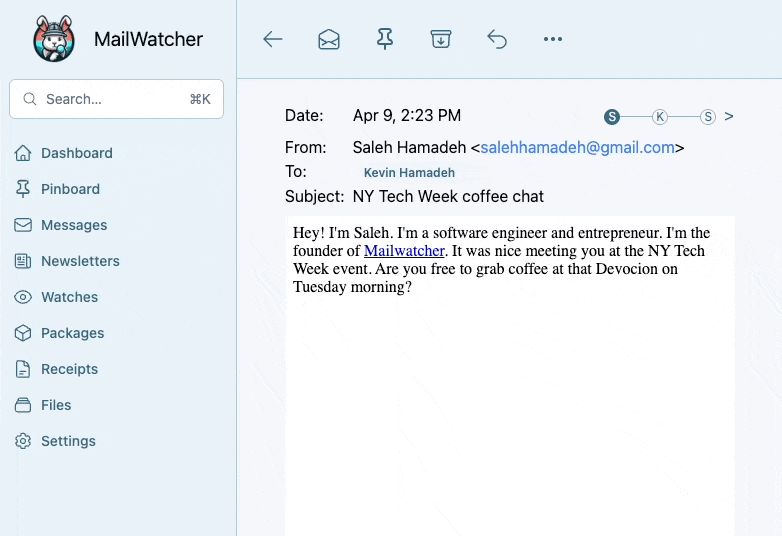The image size is (782, 536).
Task: Reply to the email with the reply arrow
Action: 497,39
